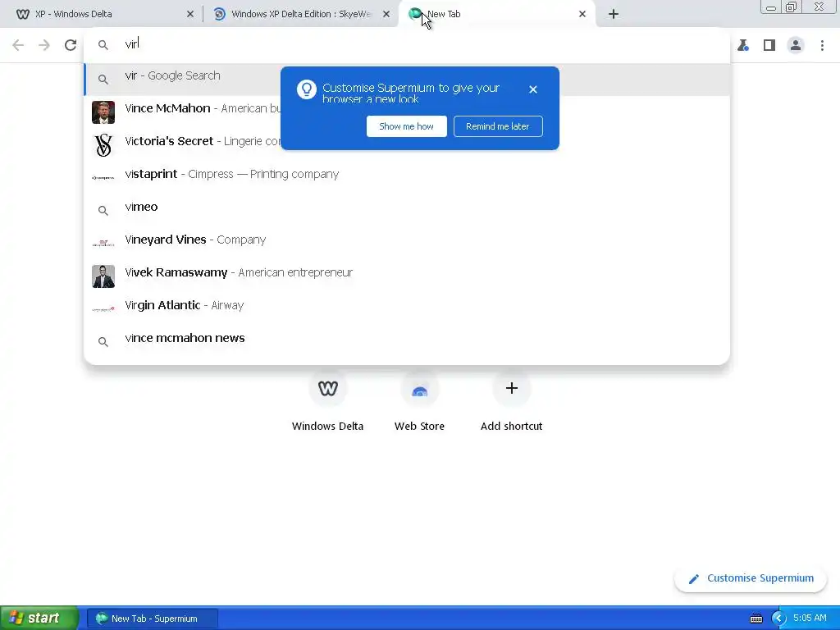Reload the current page
Viewport: 840px width, 630px height.
(x=71, y=45)
